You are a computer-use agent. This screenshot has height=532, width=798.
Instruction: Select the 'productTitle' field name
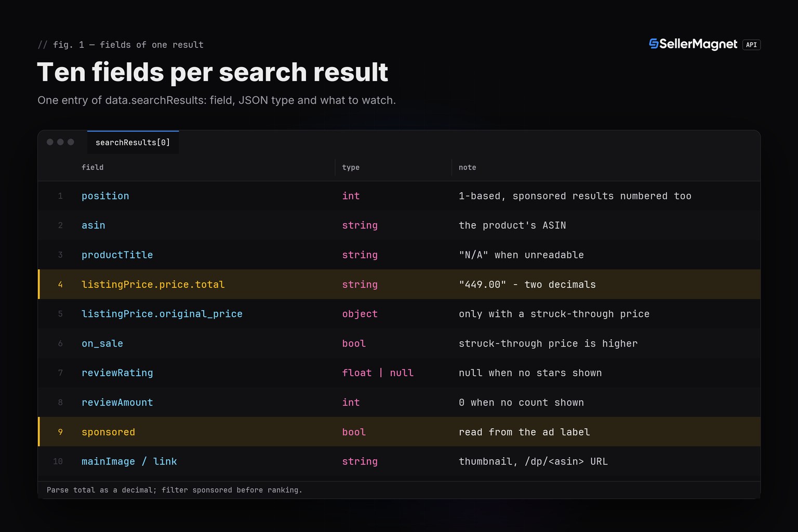(117, 255)
